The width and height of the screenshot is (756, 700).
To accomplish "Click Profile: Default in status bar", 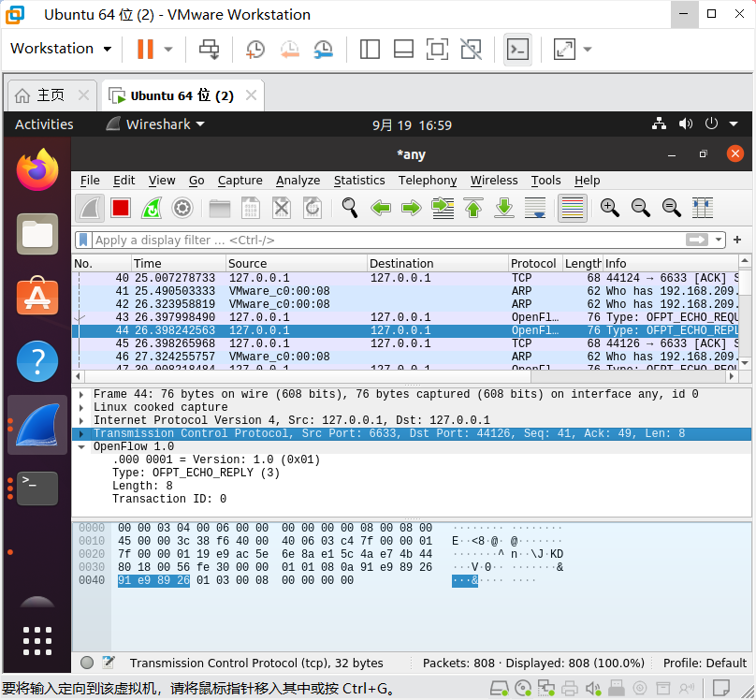I will [705, 663].
